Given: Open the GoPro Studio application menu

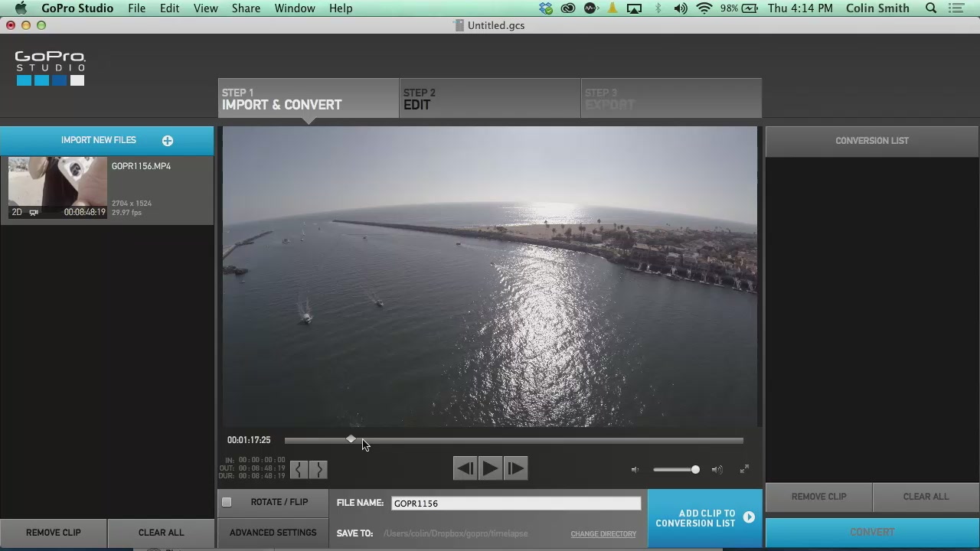Looking at the screenshot, I should click(77, 8).
